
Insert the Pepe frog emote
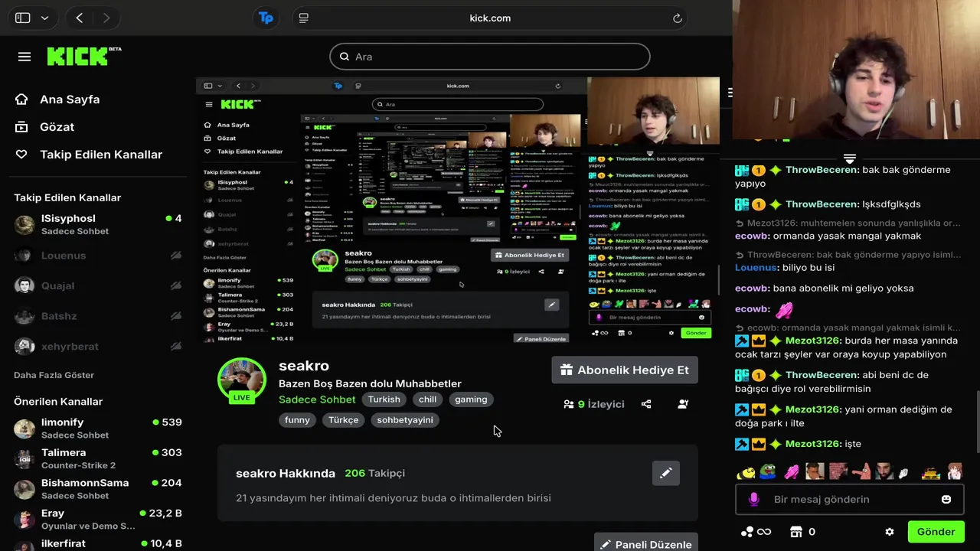(x=767, y=471)
